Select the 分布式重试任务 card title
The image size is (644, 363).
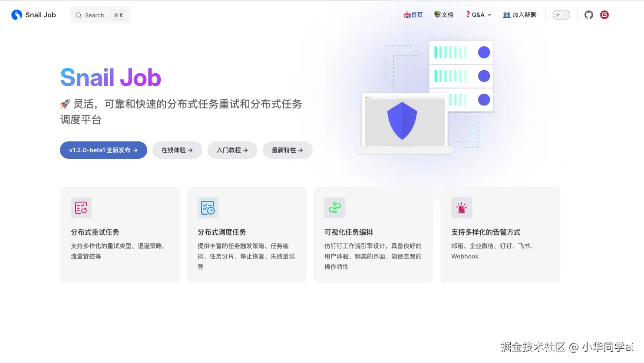pyautogui.click(x=95, y=232)
